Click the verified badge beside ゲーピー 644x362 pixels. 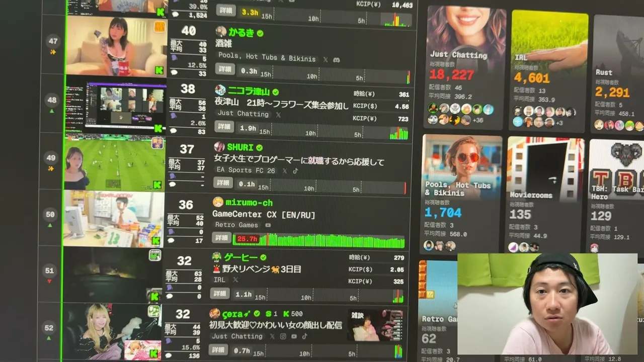click(263, 258)
